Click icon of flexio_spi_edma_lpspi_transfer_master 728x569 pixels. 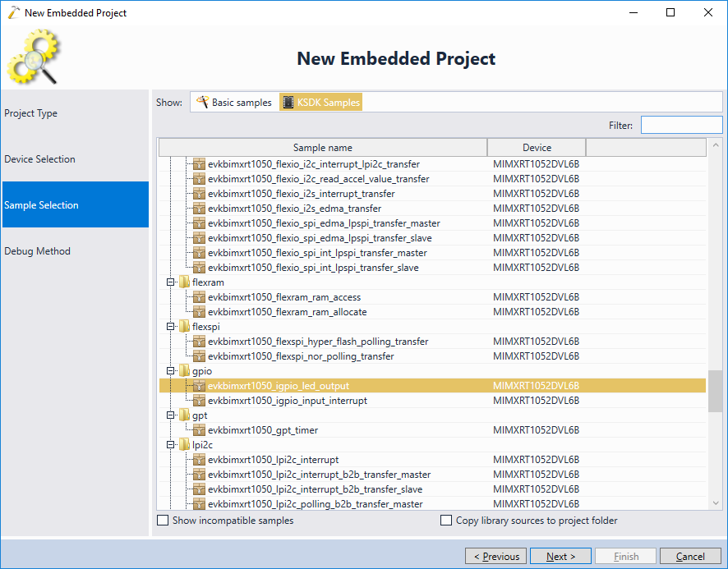(x=199, y=223)
